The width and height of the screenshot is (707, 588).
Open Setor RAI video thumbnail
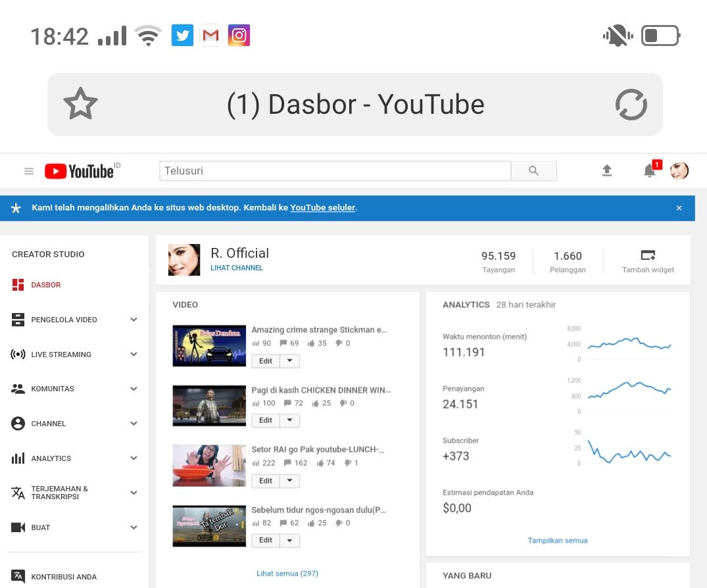(x=209, y=466)
